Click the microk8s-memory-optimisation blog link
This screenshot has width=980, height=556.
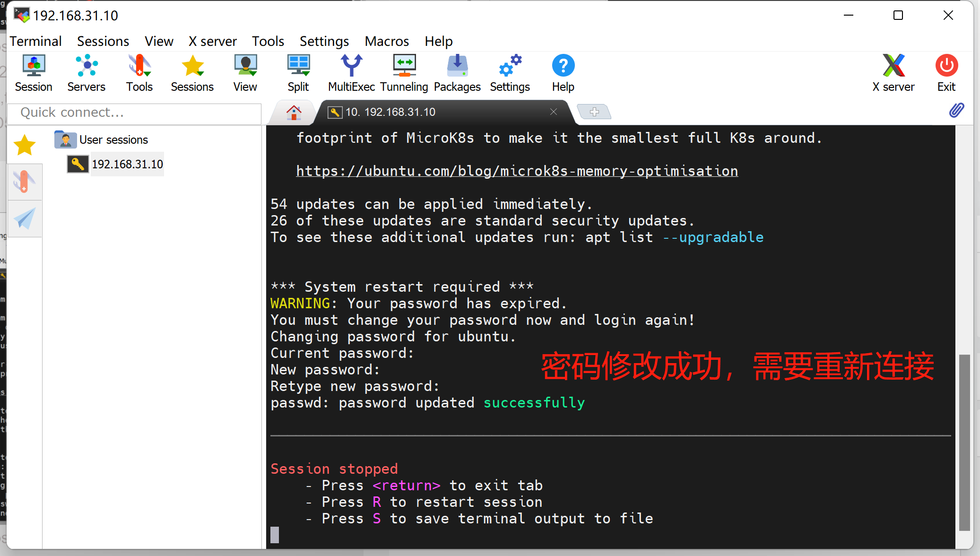(x=517, y=171)
